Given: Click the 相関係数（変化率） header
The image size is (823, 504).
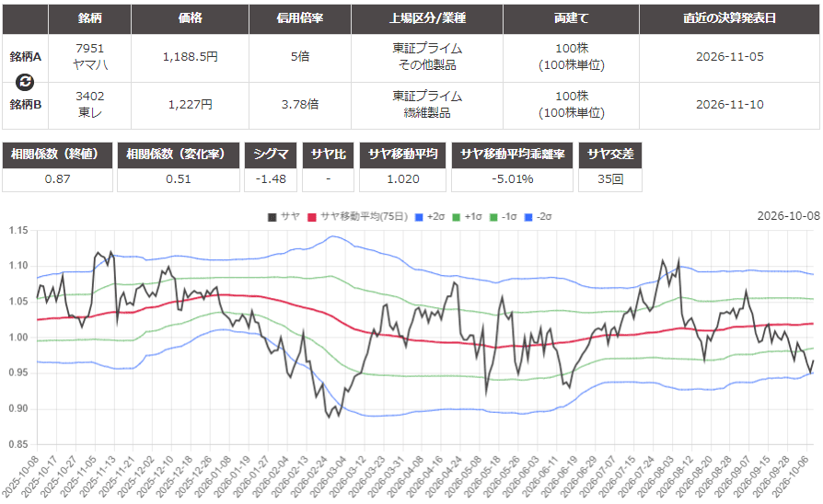Looking at the screenshot, I should pyautogui.click(x=178, y=155).
